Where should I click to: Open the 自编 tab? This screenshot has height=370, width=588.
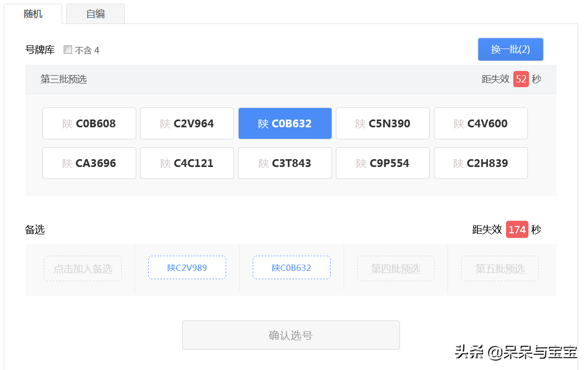[x=95, y=14]
